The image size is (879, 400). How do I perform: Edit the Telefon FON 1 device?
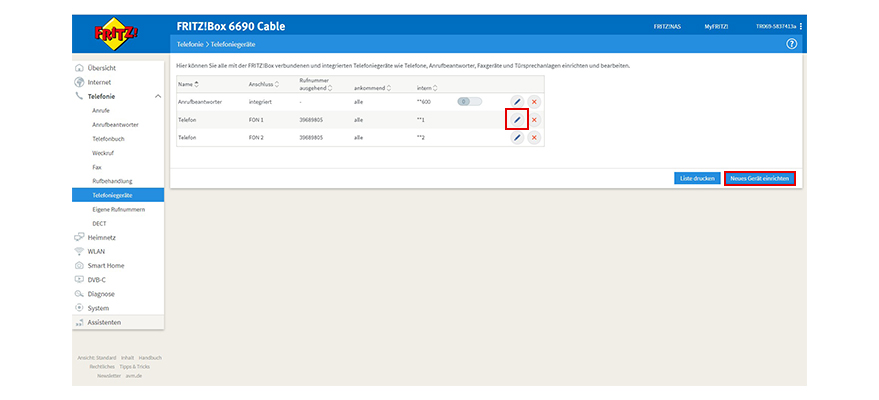[516, 119]
